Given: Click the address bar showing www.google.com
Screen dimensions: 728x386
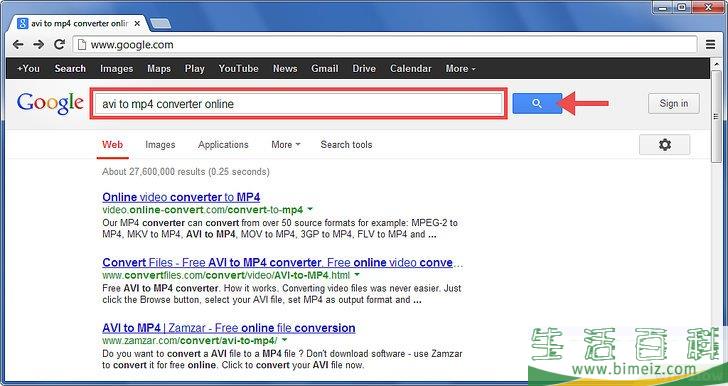Looking at the screenshot, I should point(385,45).
